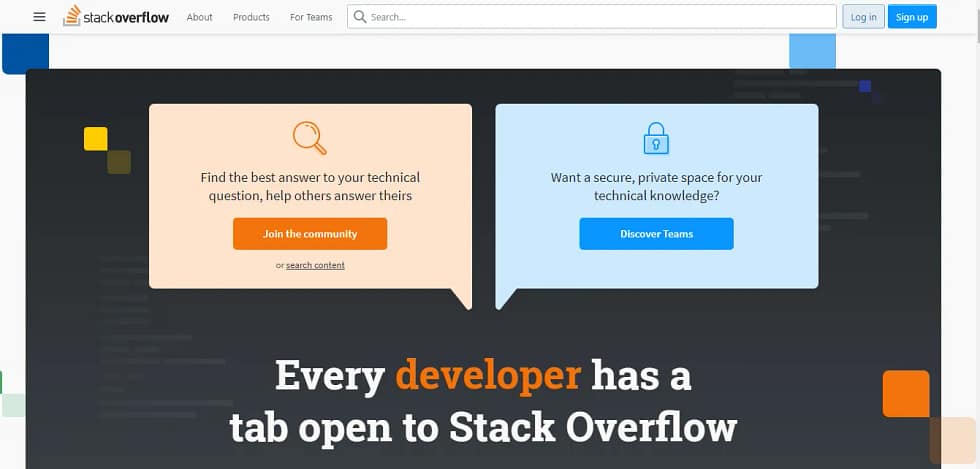Click the magnifier icon in search bar

pos(360,17)
